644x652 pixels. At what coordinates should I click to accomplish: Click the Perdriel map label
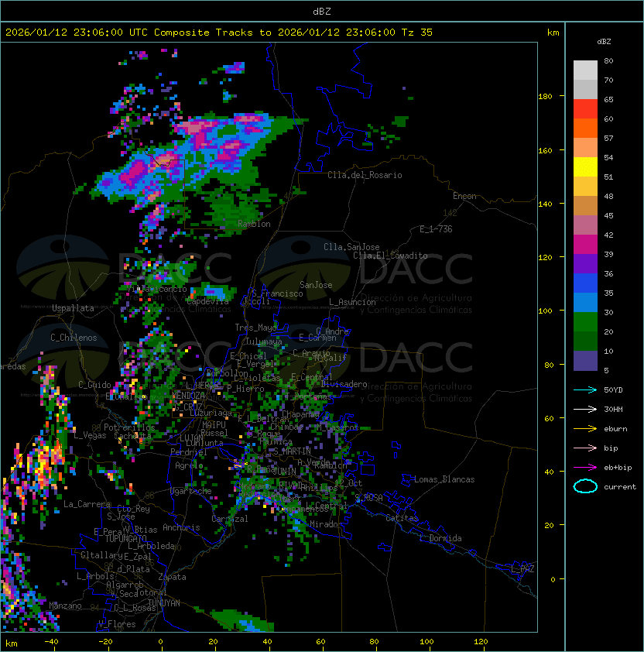click(188, 451)
